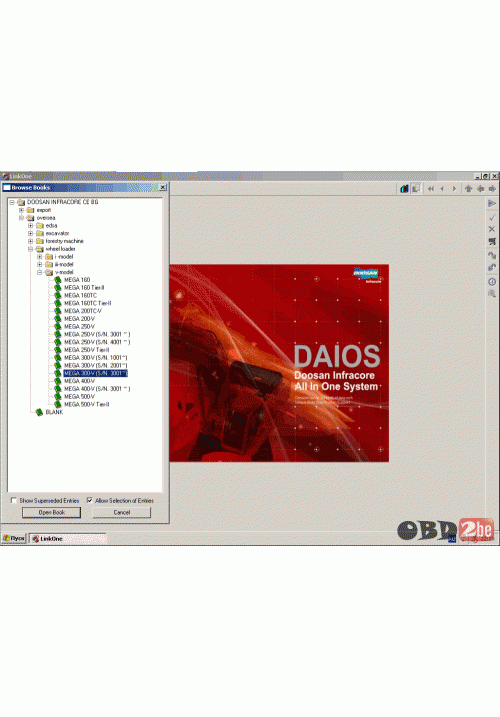Click the Start button on taskbar

[14, 538]
